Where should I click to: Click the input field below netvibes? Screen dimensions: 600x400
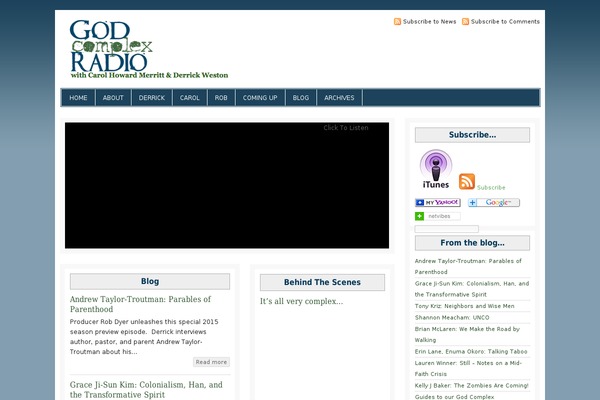coord(447,229)
